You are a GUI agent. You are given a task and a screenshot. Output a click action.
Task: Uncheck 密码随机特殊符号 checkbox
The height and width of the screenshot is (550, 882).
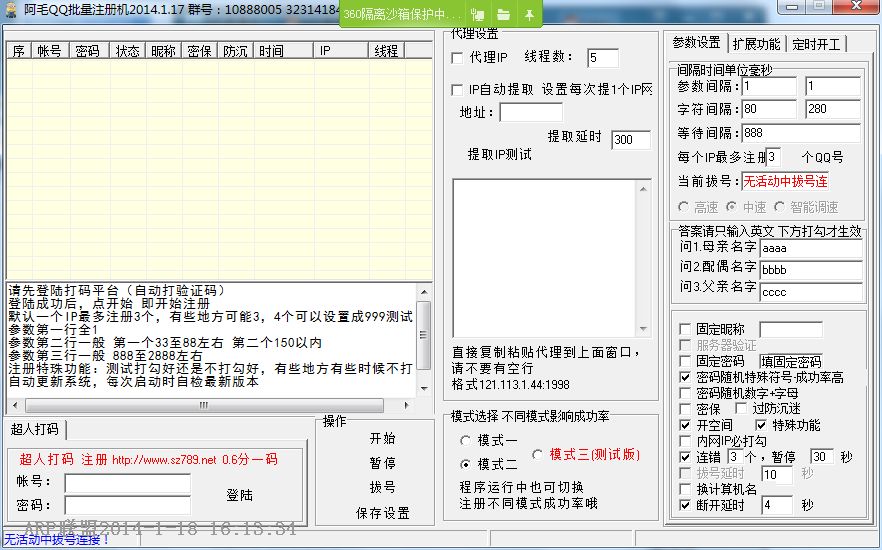pyautogui.click(x=685, y=377)
